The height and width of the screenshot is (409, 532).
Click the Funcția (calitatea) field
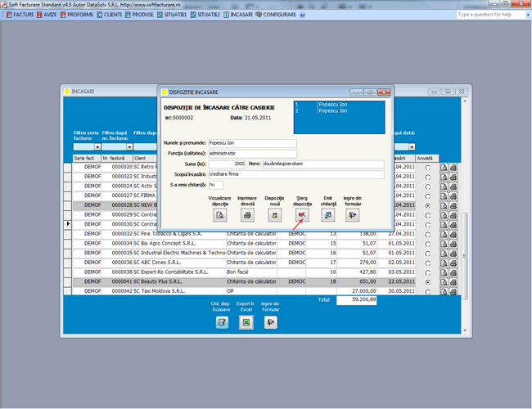pos(253,154)
